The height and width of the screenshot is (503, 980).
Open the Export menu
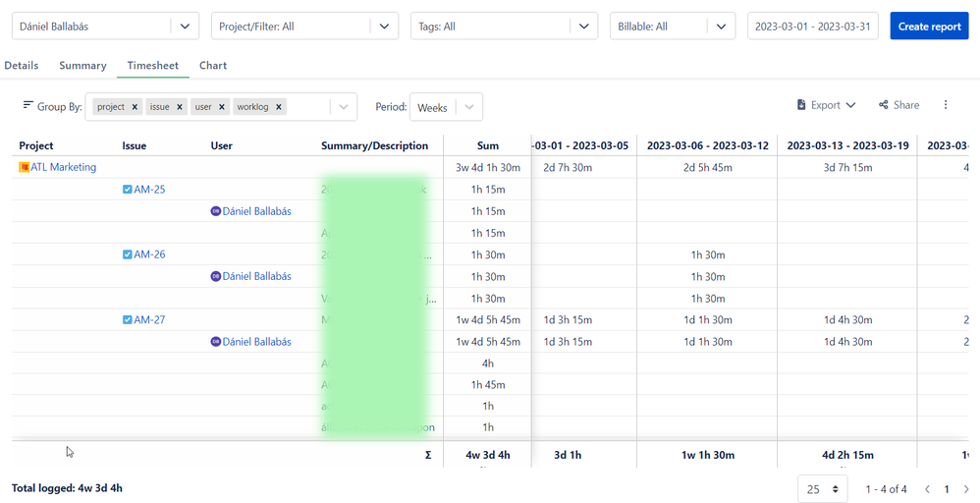point(826,105)
